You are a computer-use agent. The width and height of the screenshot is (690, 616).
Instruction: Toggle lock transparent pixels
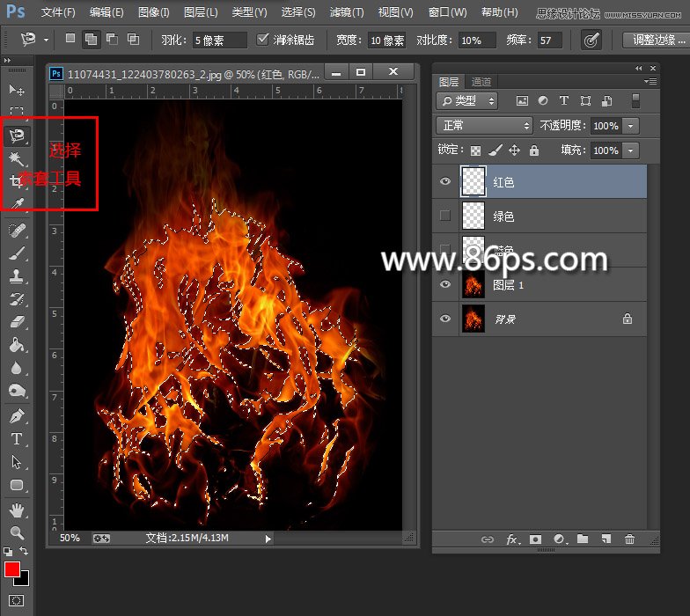click(475, 151)
